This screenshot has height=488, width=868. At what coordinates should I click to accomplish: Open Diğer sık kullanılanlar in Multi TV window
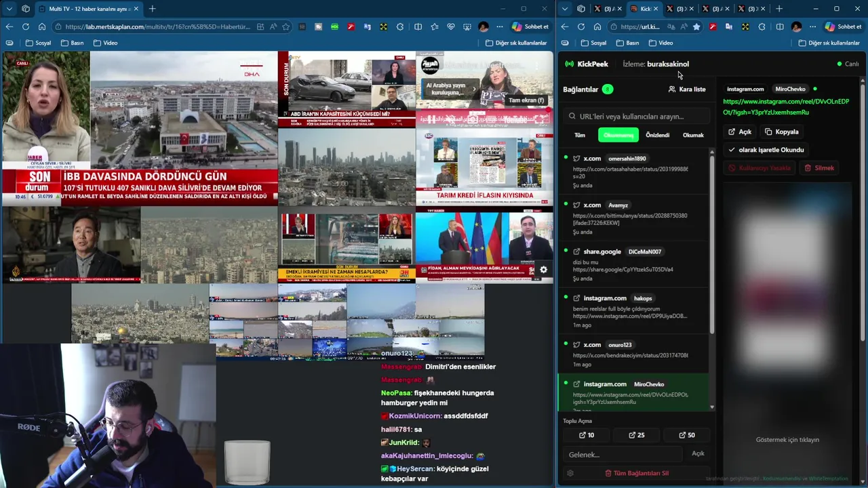coord(516,43)
